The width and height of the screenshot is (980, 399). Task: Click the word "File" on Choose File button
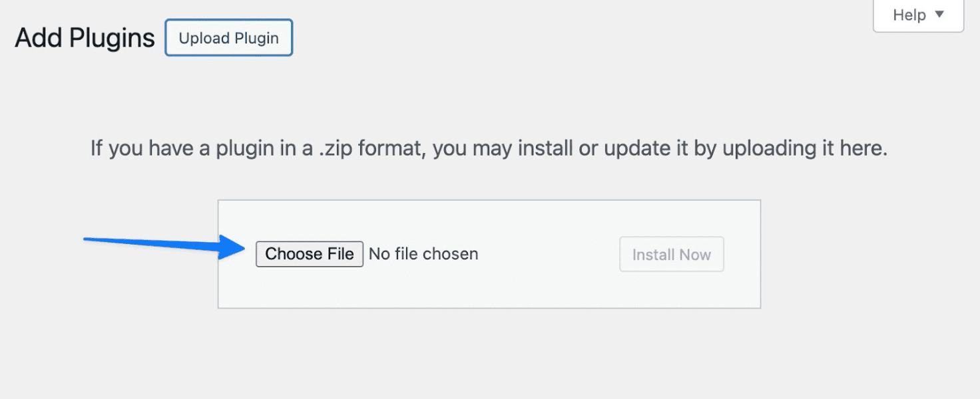(x=340, y=254)
